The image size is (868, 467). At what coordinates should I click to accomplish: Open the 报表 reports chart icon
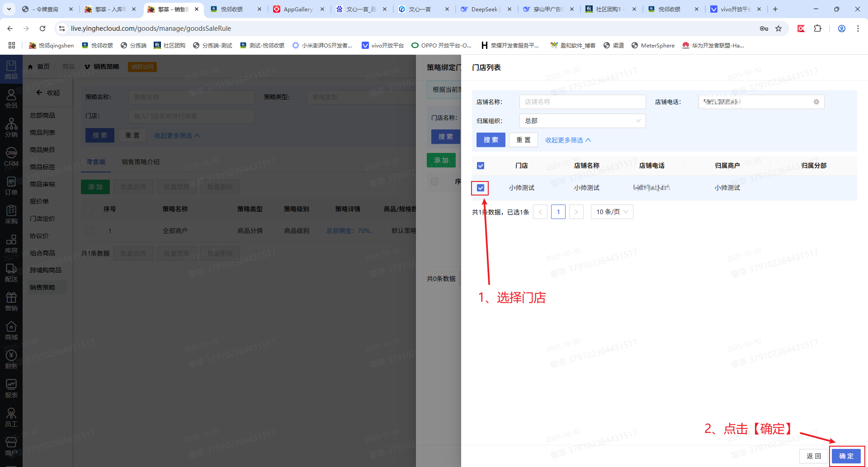11,388
